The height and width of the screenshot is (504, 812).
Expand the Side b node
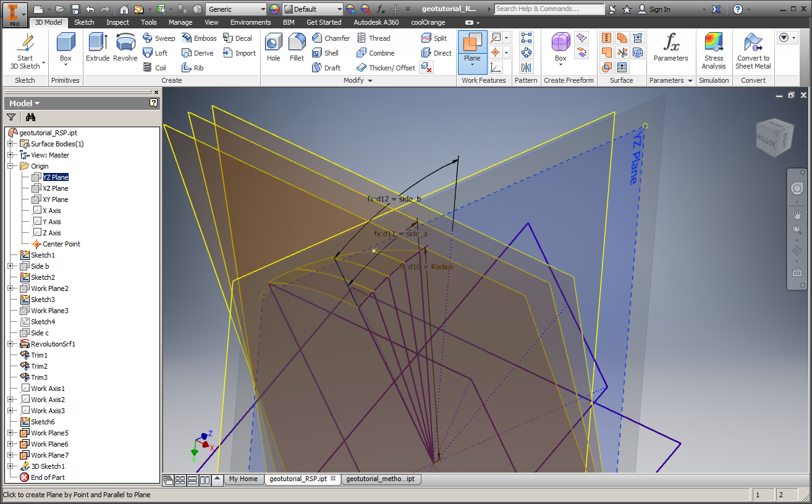[11, 266]
